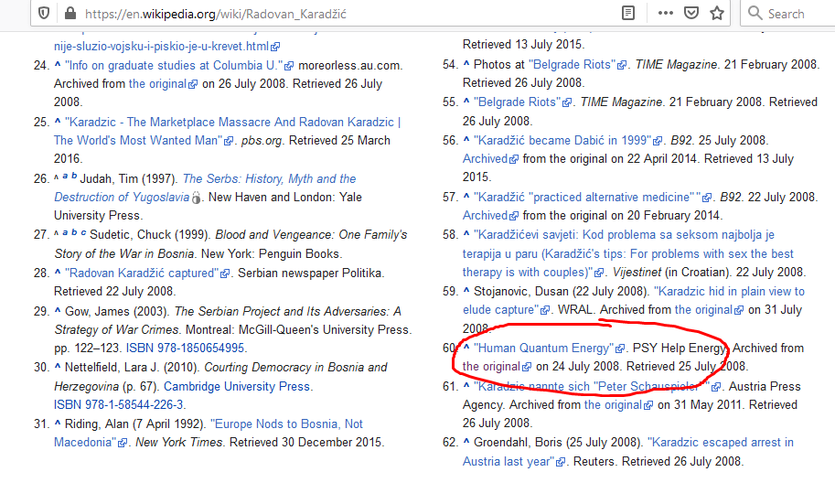Open ISBN 978-1-58544-226-3 link

coord(118,404)
